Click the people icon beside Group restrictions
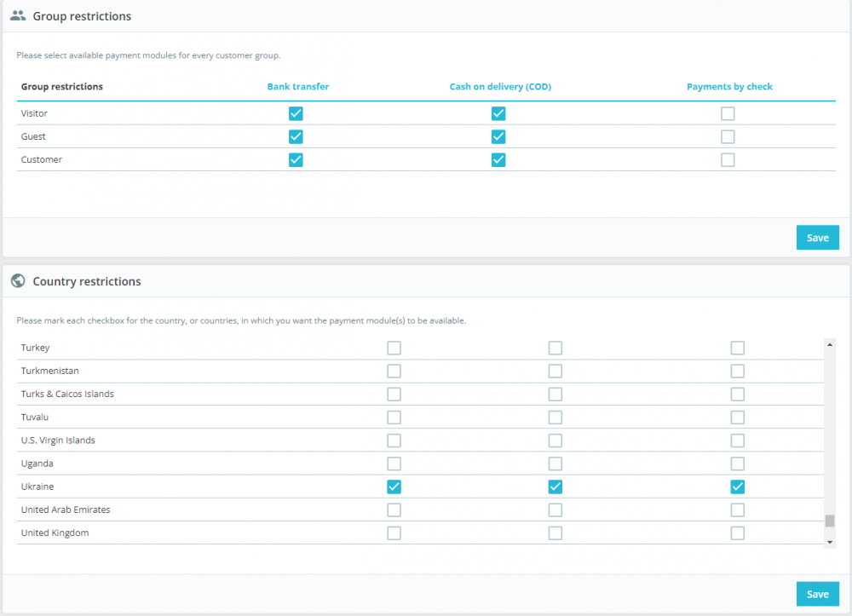Viewport: 852px width, 616px height. [x=16, y=14]
